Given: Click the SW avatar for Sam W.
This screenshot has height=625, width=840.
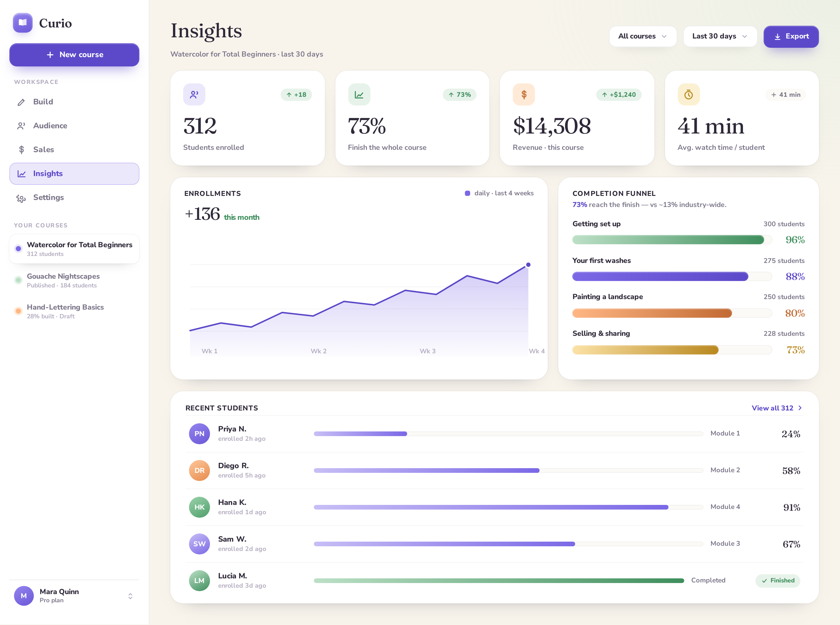Looking at the screenshot, I should (x=199, y=544).
